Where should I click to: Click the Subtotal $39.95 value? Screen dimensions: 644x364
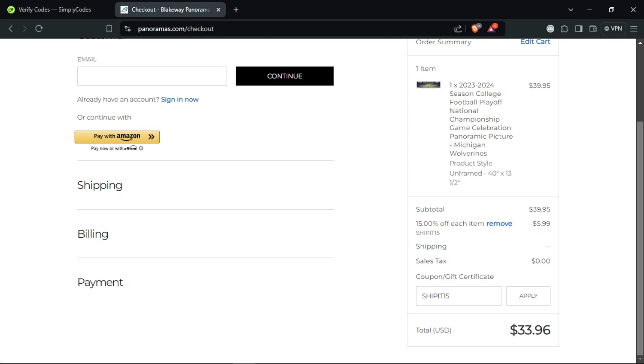coord(540,209)
